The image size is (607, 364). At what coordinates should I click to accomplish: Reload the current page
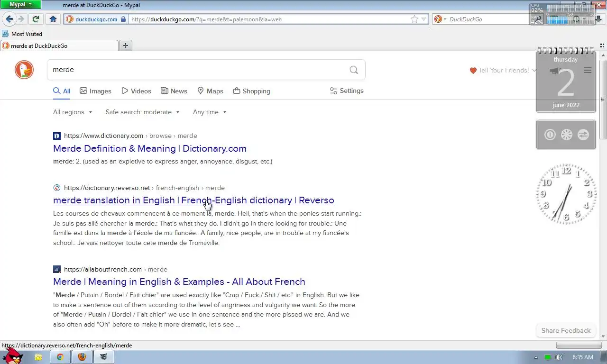36,19
